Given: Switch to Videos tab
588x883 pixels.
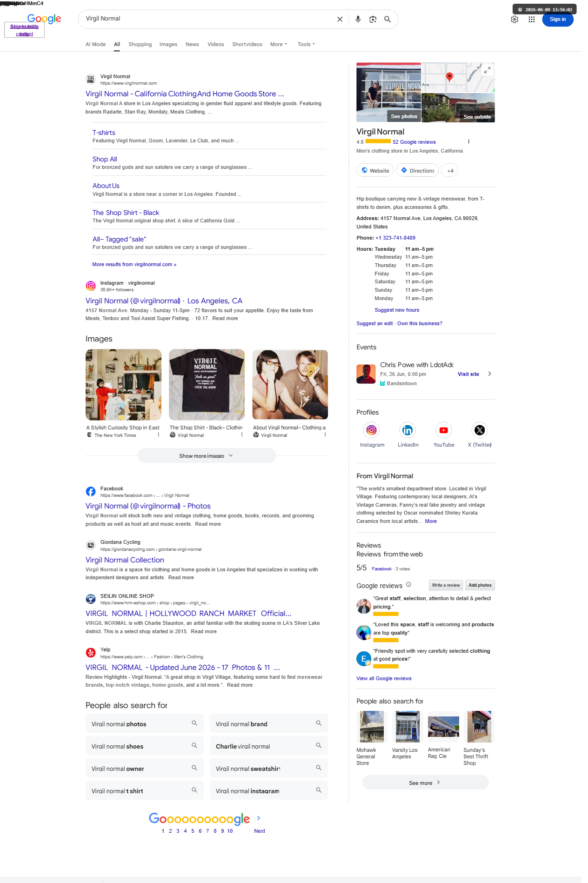Looking at the screenshot, I should tap(215, 44).
